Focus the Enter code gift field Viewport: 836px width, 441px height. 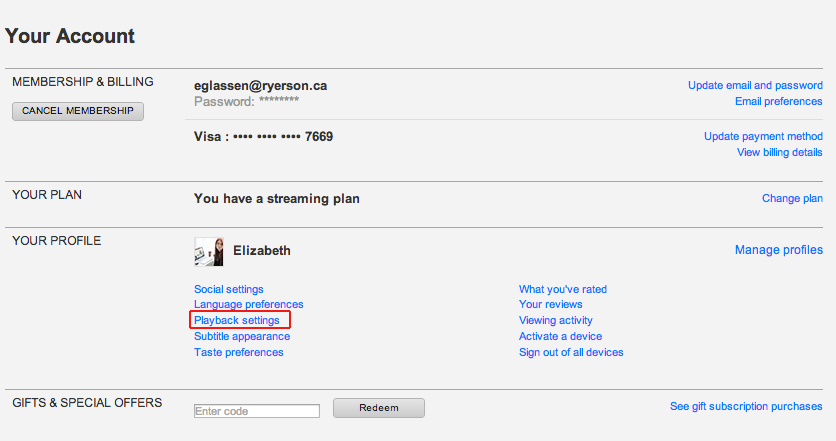coord(257,411)
